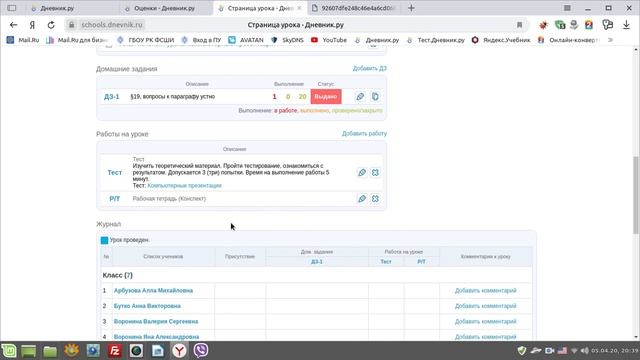Bookmark this page icon in address bar

pyautogui.click(x=519, y=25)
